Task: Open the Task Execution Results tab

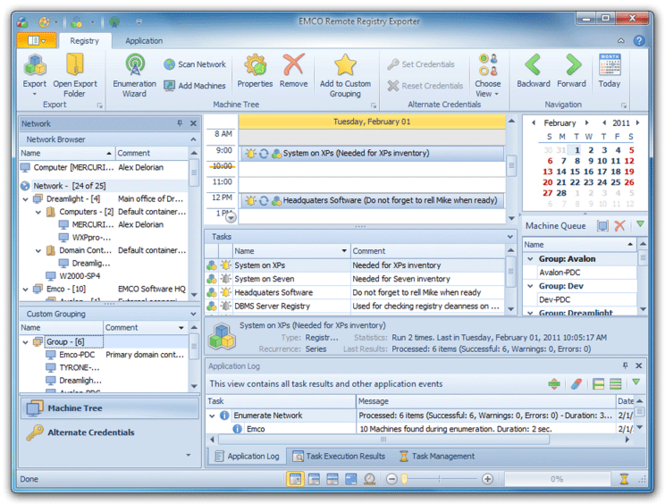Action: (x=337, y=456)
